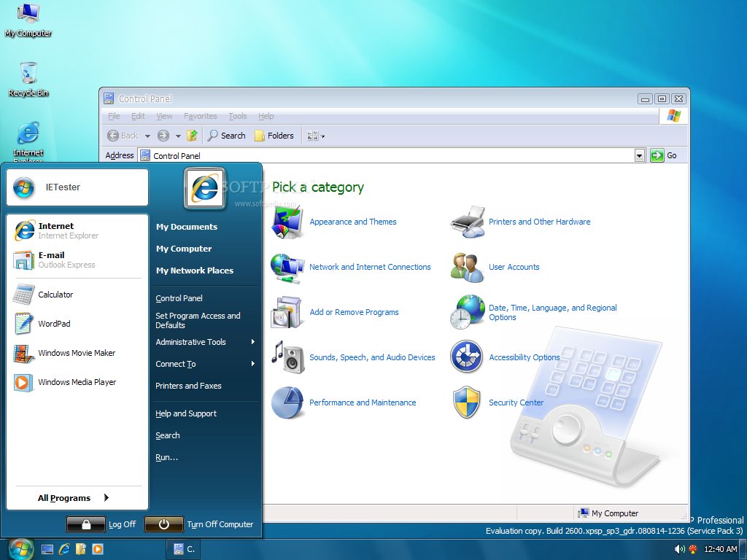This screenshot has height=560, width=747.
Task: Click the Search toolbar button
Action: [227, 136]
